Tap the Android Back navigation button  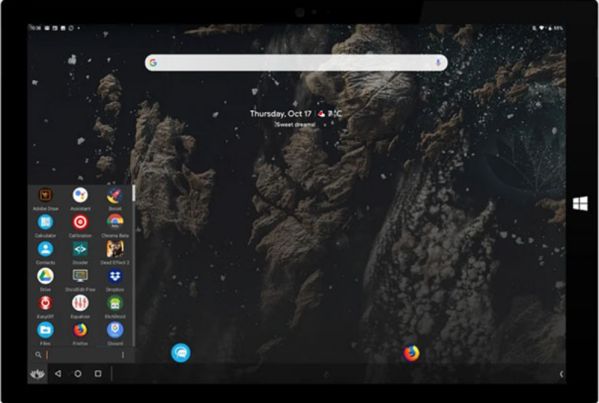[58, 374]
